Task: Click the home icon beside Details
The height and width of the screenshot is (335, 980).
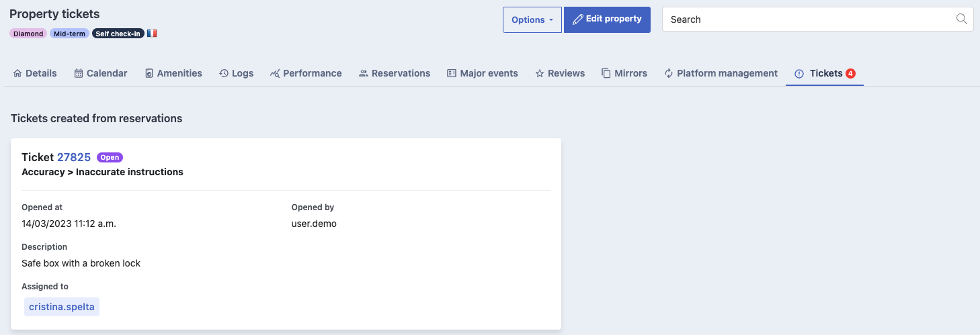Action: coord(17,73)
